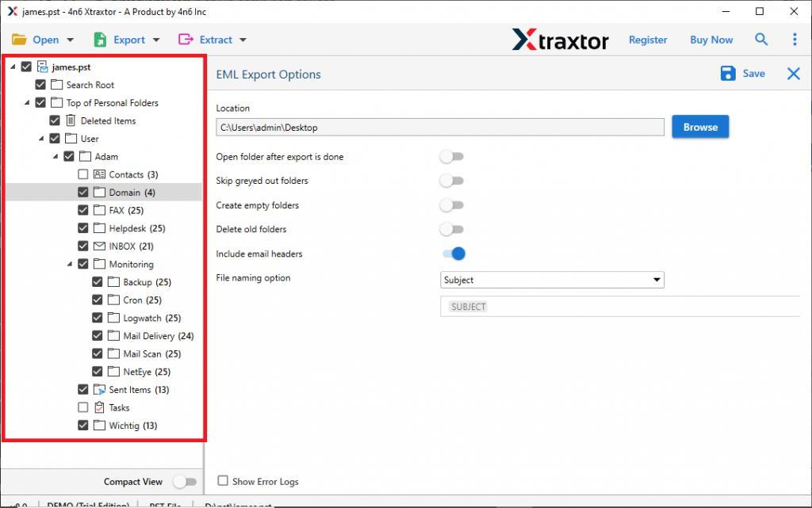812x508 pixels.
Task: Select the Sent Items folder icon
Action: click(x=99, y=389)
